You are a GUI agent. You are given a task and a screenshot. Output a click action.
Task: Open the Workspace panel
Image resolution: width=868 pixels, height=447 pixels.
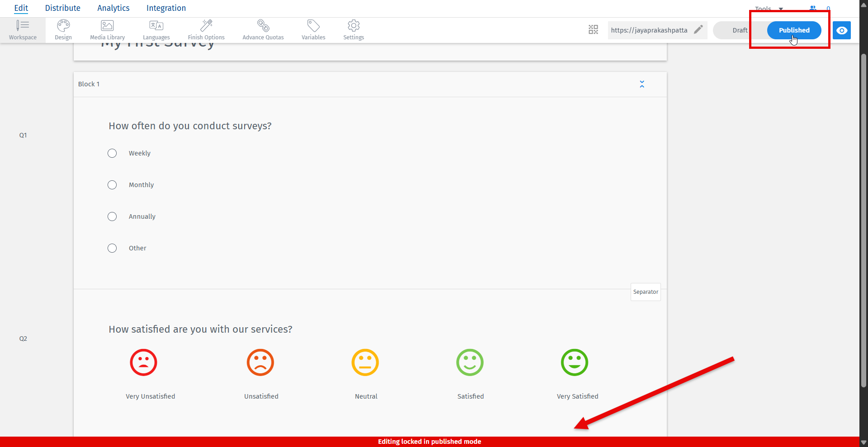tap(23, 30)
